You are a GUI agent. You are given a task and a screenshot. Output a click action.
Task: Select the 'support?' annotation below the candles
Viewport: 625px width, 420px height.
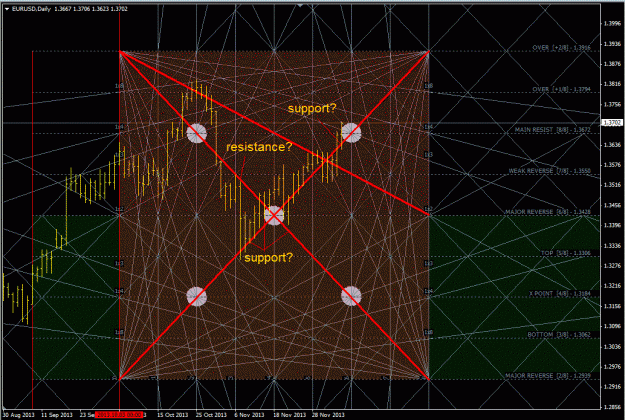[x=269, y=258]
